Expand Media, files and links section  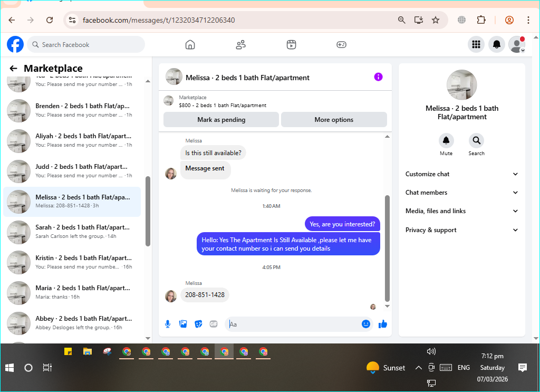point(461,211)
